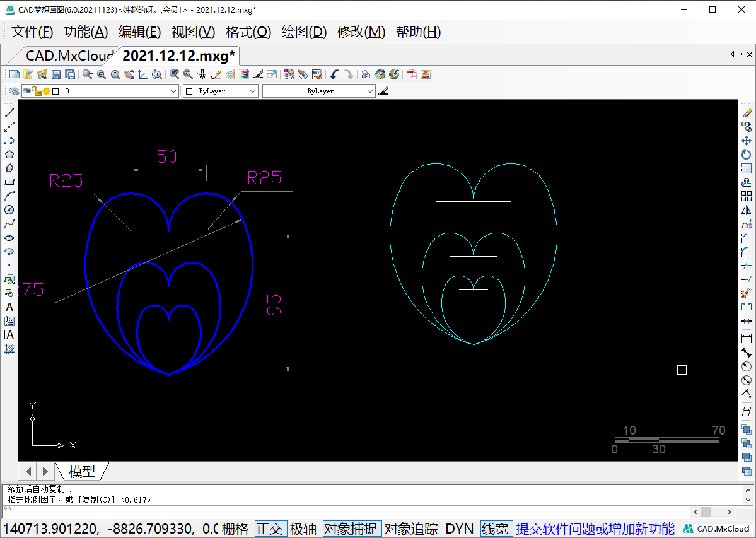This screenshot has height=538, width=756.
Task: Select the Move tool
Action: pyautogui.click(x=747, y=141)
